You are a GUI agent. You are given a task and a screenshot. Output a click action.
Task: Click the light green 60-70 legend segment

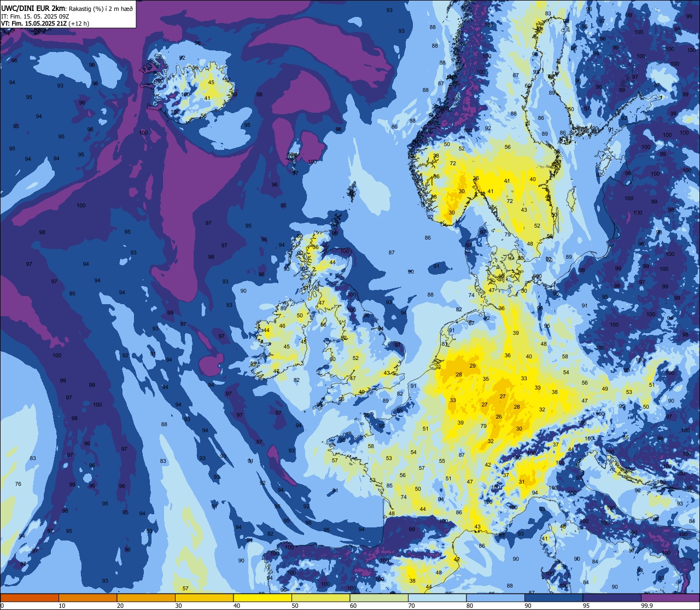click(379, 598)
